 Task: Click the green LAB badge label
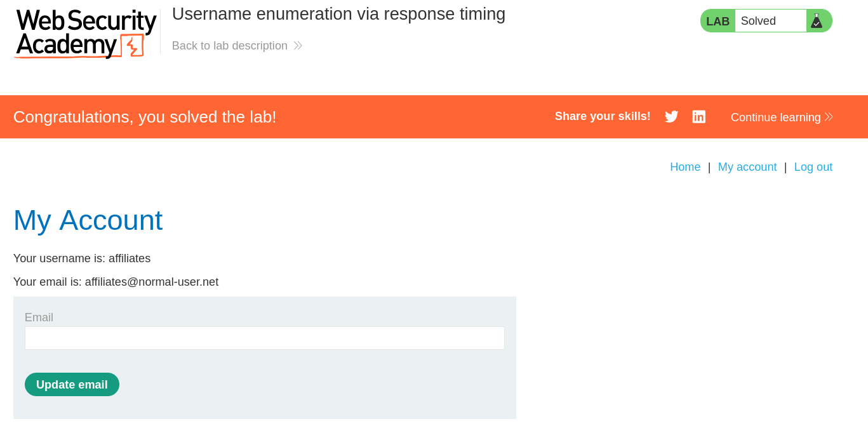click(x=718, y=22)
